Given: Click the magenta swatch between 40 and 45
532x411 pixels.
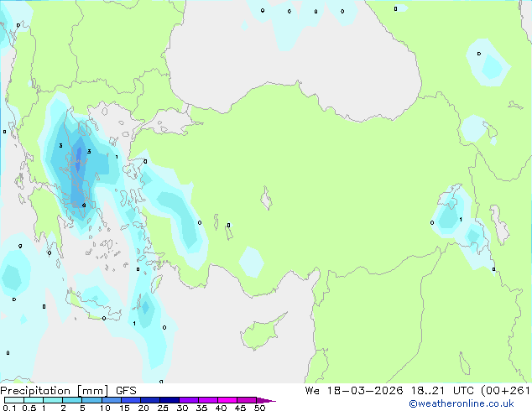Looking at the screenshot, I should pyautogui.click(x=227, y=400).
